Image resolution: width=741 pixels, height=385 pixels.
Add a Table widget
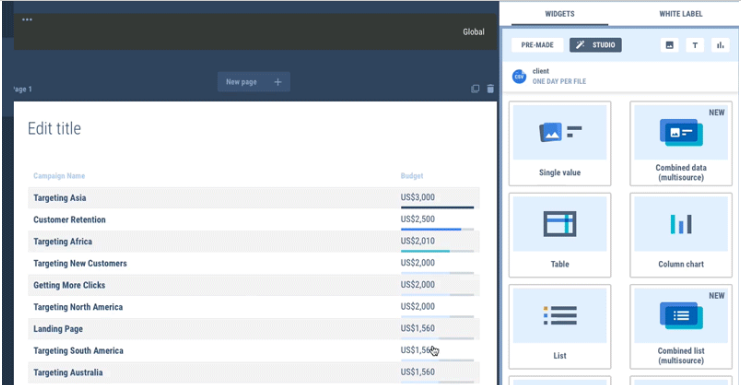coord(560,235)
